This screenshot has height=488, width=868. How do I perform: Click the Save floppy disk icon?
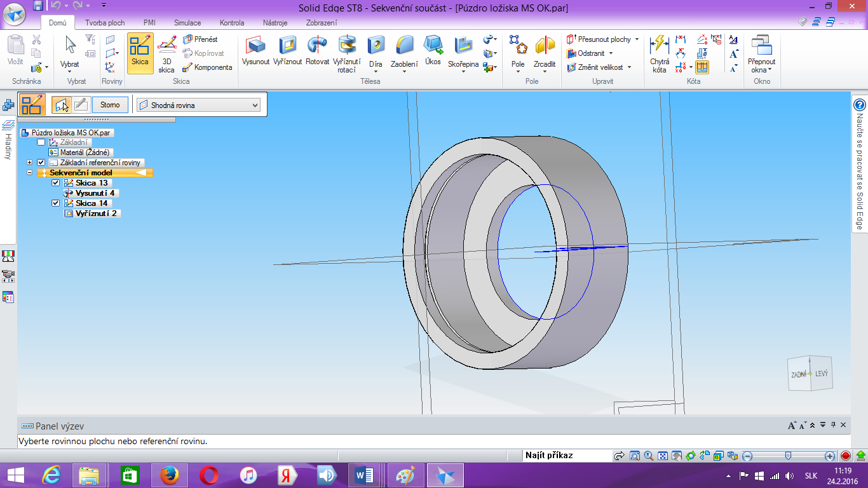38,6
